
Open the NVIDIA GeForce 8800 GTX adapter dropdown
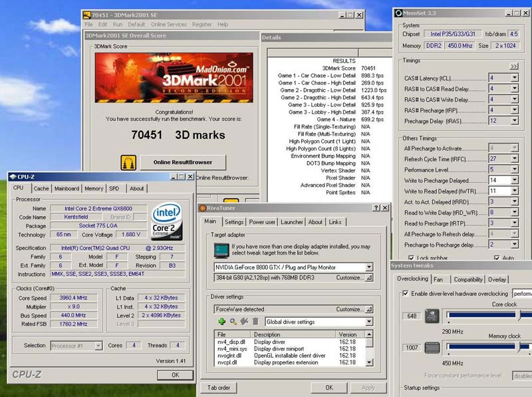coord(369,267)
